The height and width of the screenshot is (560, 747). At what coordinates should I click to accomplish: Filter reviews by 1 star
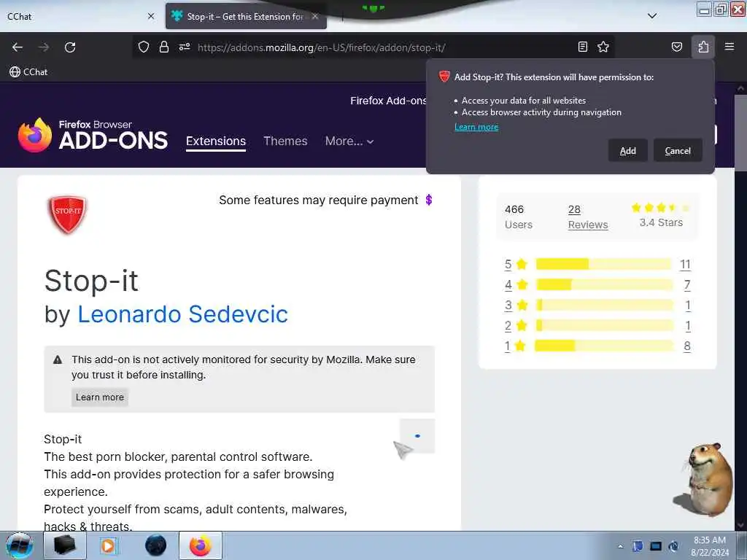pyautogui.click(x=516, y=346)
